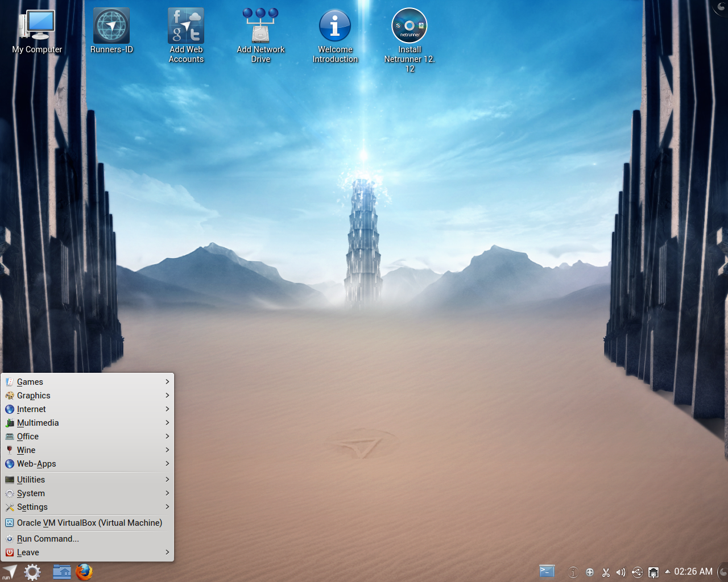Open System Settings gear in panel
Screen dimensions: 728x582
tap(32, 572)
